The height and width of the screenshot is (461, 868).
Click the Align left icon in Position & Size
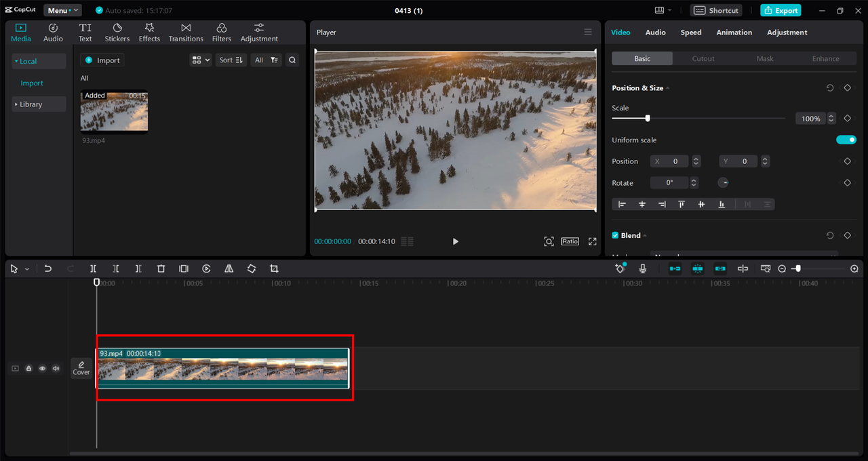coord(622,204)
